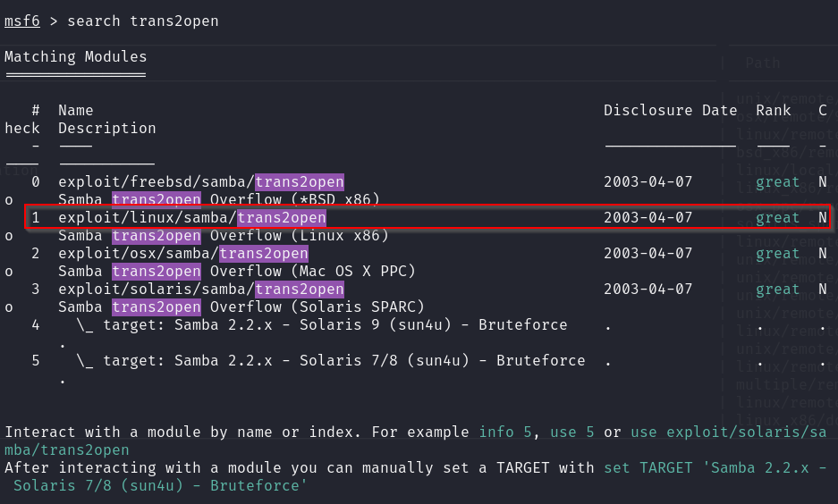Click the 'great' rank in solaris row
Screen dimensions: 838x504
coord(777,290)
